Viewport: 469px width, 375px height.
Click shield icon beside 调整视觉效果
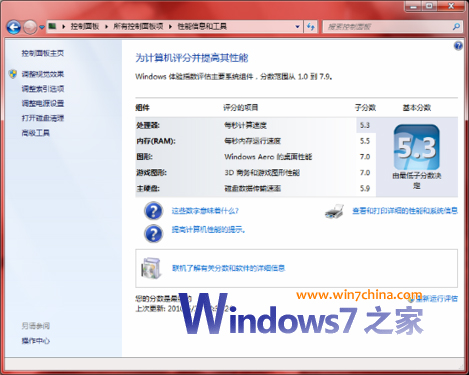(x=13, y=74)
